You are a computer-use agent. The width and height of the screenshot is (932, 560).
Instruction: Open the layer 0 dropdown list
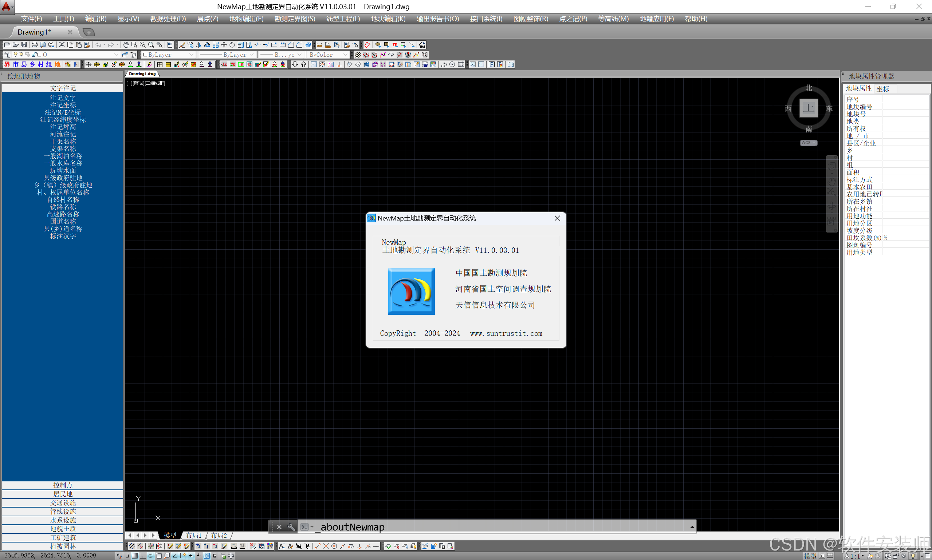click(116, 55)
